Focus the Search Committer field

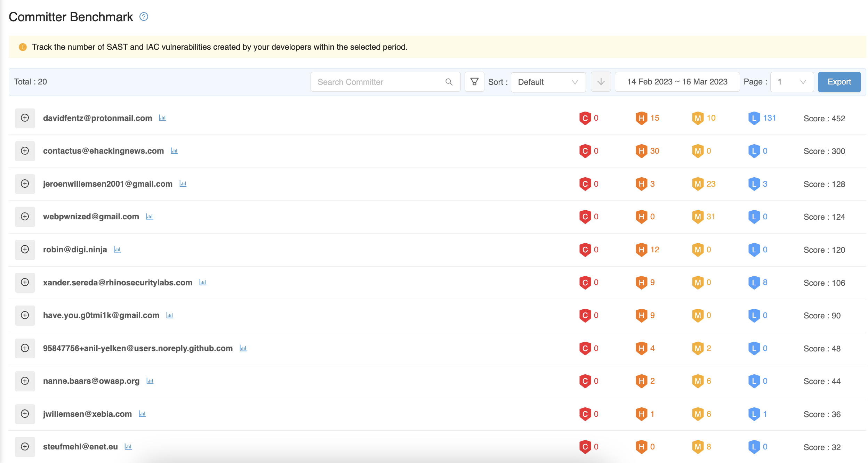[x=385, y=82]
